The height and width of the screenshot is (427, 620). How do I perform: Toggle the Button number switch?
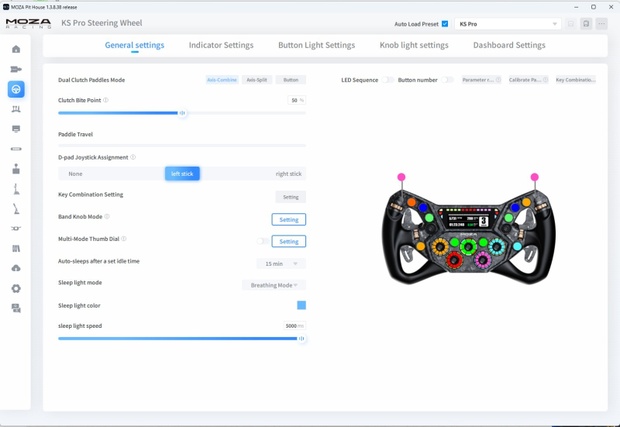[x=447, y=80]
